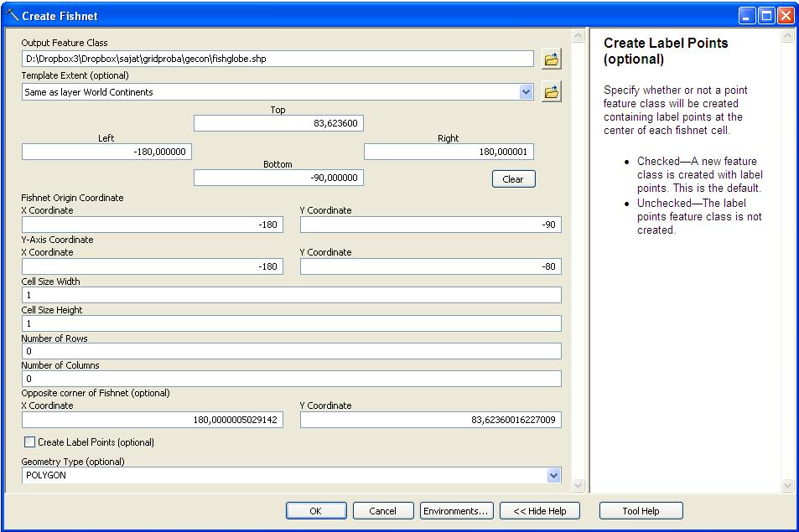Click the Cell Size Width field
Viewport: 799px width, 532px height.
click(292, 295)
